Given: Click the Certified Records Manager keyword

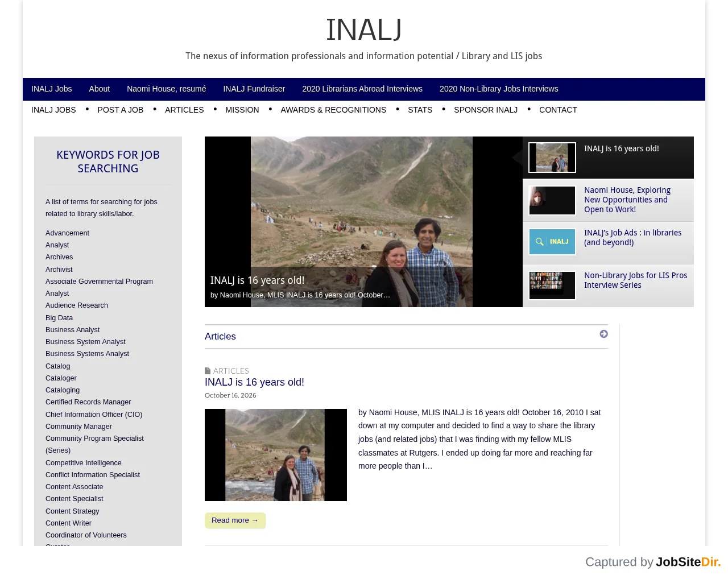Looking at the screenshot, I should click(x=88, y=402).
